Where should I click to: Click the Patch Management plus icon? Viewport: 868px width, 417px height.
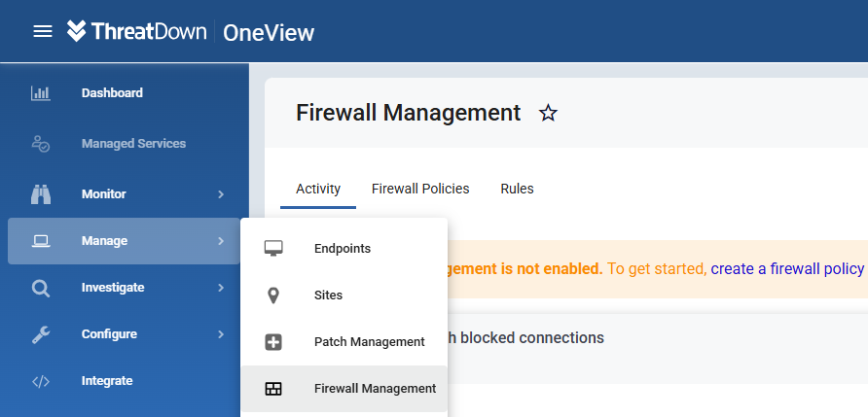coord(273,342)
